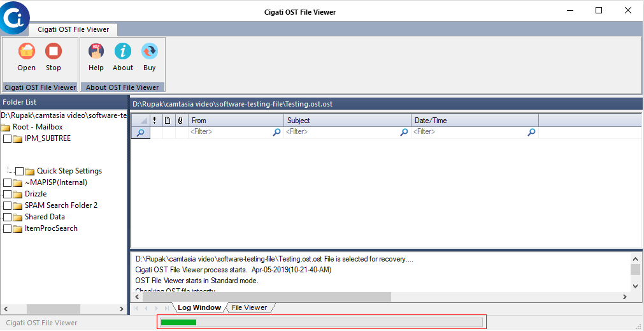Click the status bar Cigati OST File Viewer text
644x331 pixels.
pos(41,323)
